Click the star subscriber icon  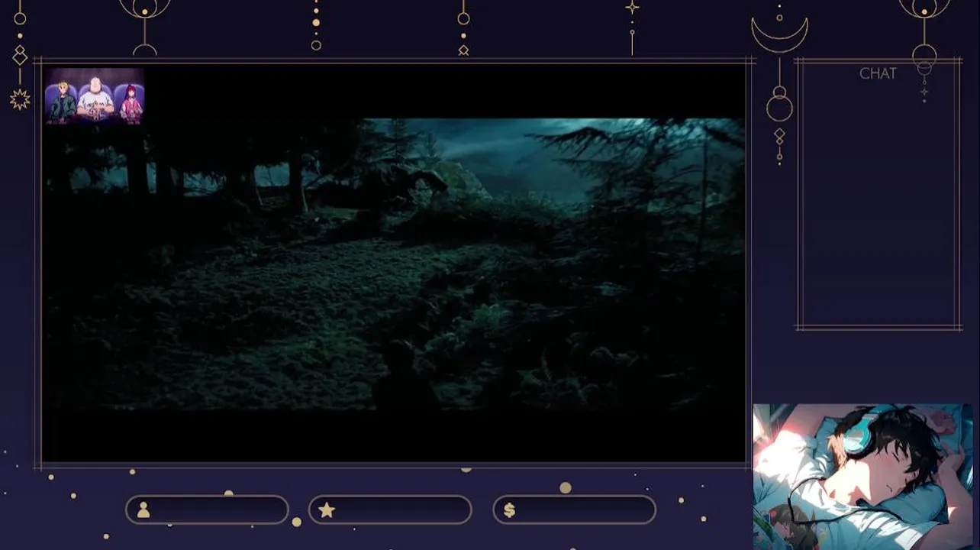click(327, 510)
